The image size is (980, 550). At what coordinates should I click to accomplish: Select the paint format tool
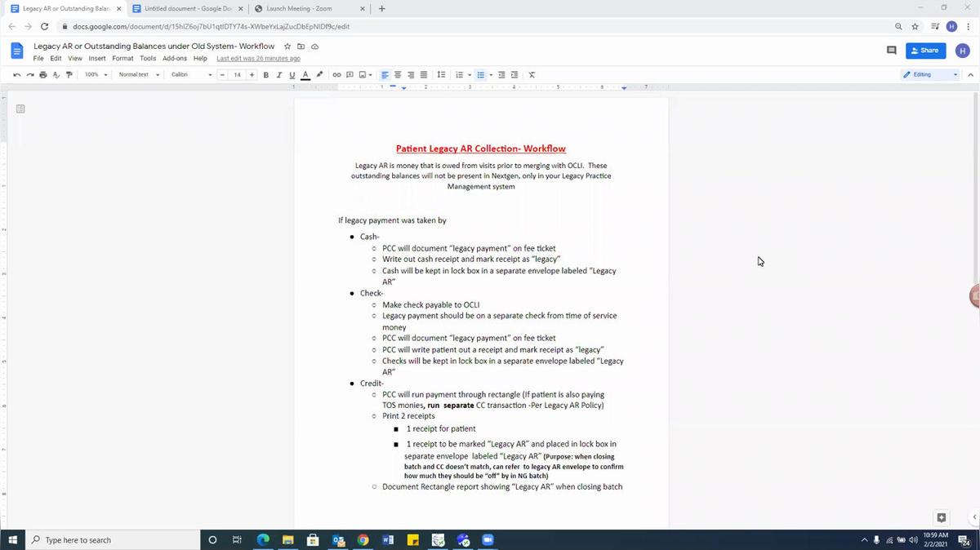coord(69,74)
